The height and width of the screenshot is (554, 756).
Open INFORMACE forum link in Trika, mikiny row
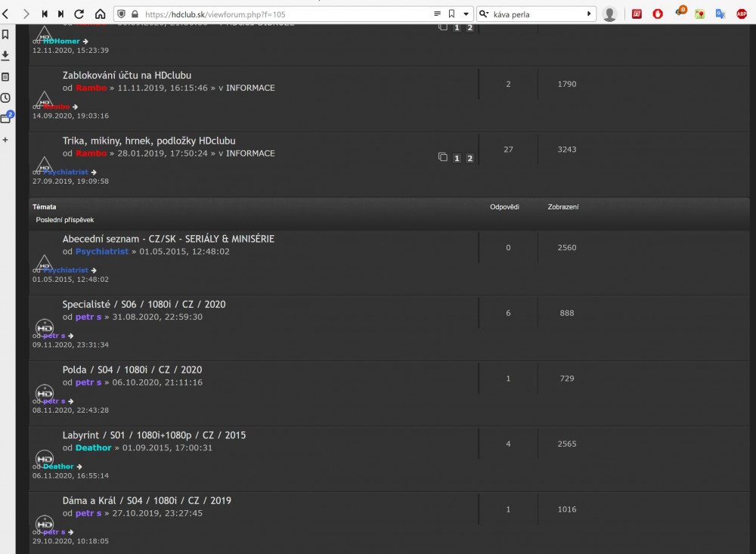point(250,153)
